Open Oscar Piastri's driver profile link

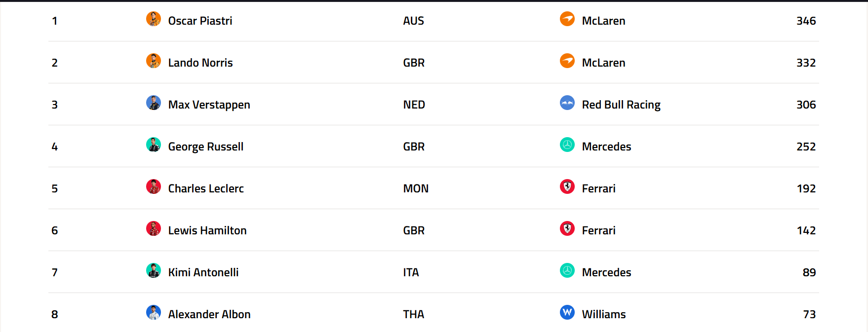tap(200, 21)
